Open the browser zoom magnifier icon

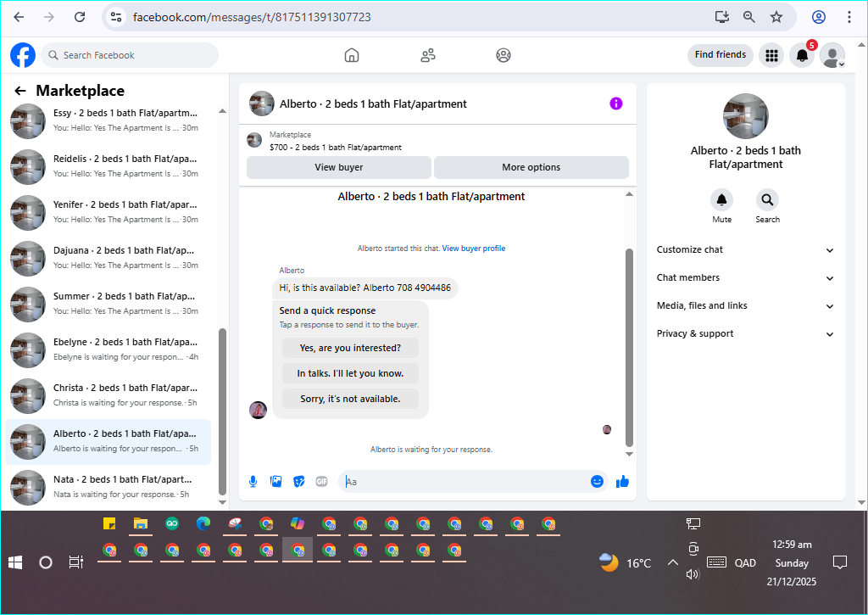[749, 17]
